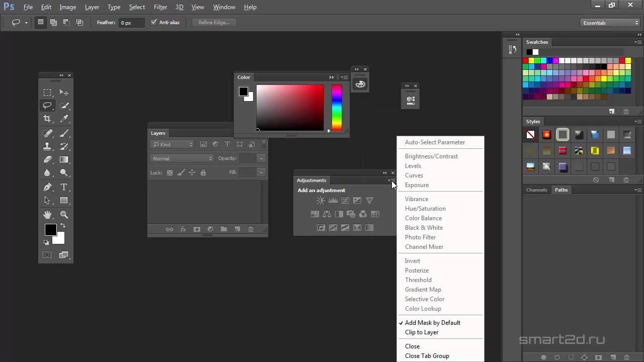Select the Eraser tool
644x362 pixels.
(x=47, y=159)
